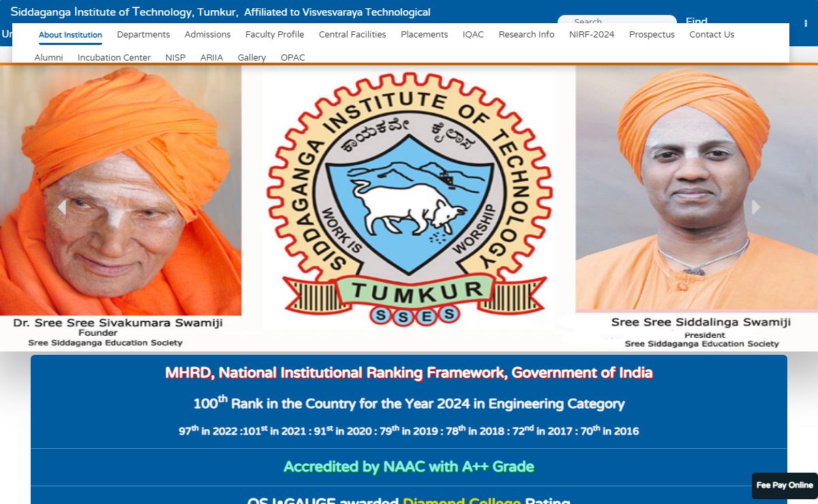Open the ARIIA menu item

211,58
